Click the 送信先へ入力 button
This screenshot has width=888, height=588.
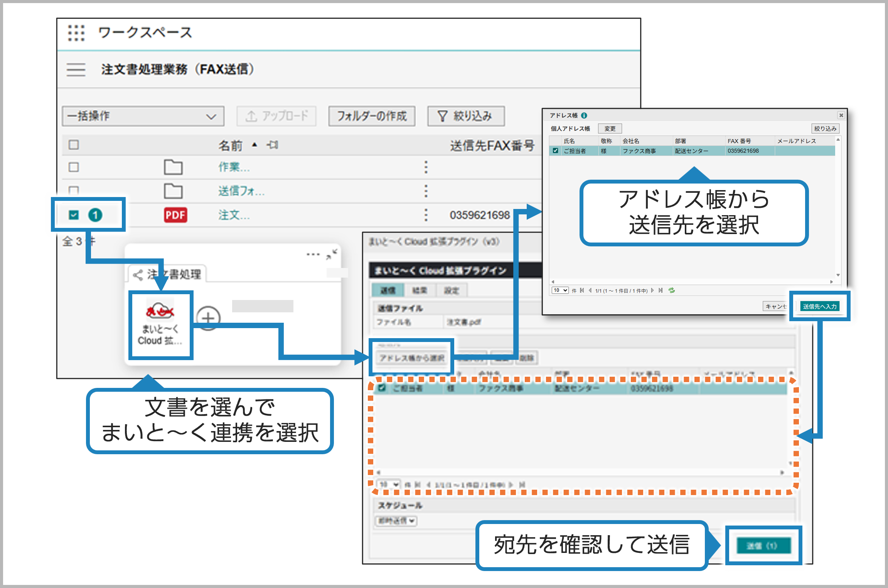pyautogui.click(x=820, y=306)
